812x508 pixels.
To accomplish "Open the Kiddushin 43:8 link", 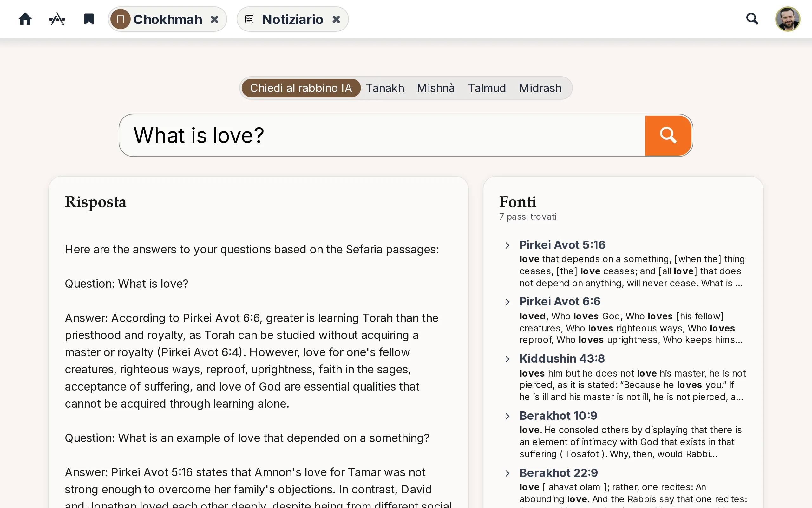I will (562, 359).
